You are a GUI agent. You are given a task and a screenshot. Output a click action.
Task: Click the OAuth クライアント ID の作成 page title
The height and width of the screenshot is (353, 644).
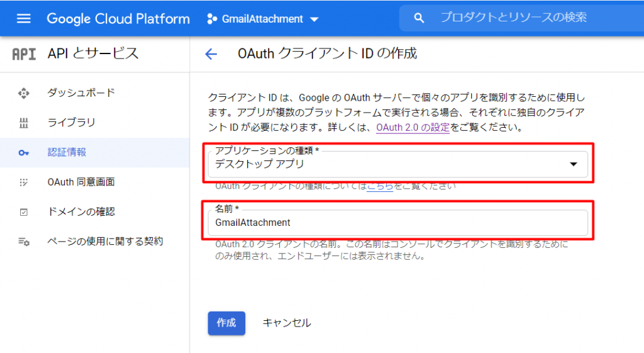(327, 53)
